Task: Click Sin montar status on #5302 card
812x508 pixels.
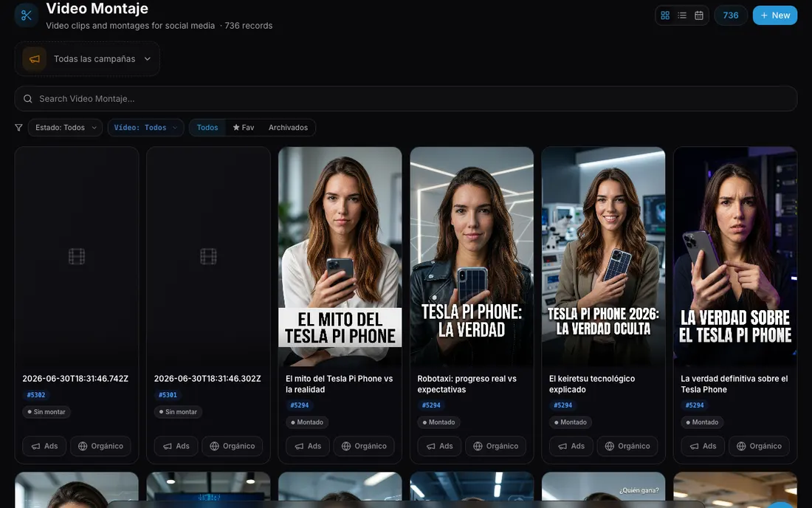Action: [47, 412]
